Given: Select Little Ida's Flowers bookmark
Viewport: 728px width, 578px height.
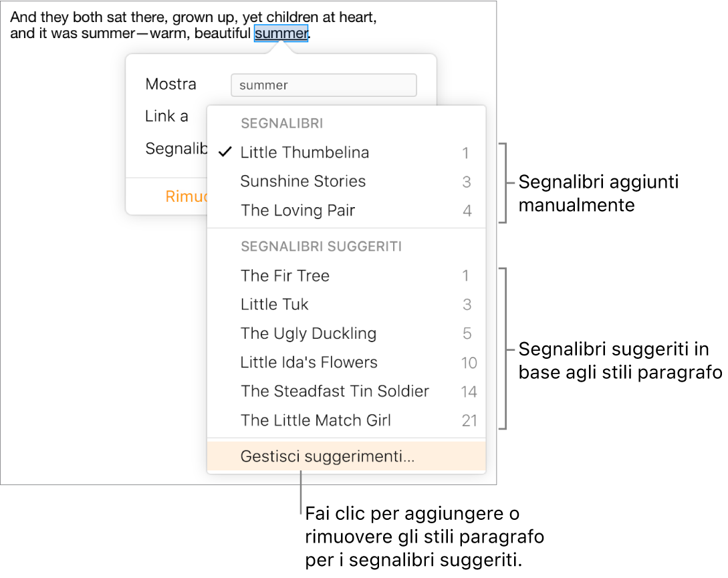Looking at the screenshot, I should (x=309, y=362).
